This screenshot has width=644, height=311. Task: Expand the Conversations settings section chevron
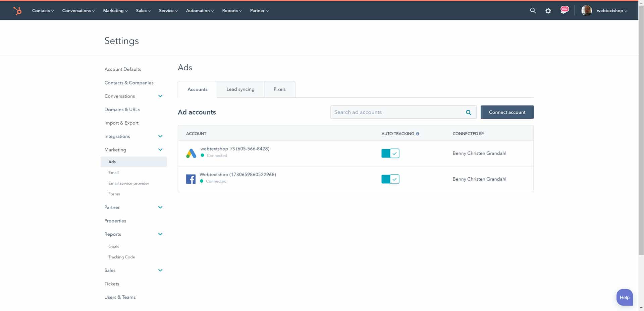160,96
